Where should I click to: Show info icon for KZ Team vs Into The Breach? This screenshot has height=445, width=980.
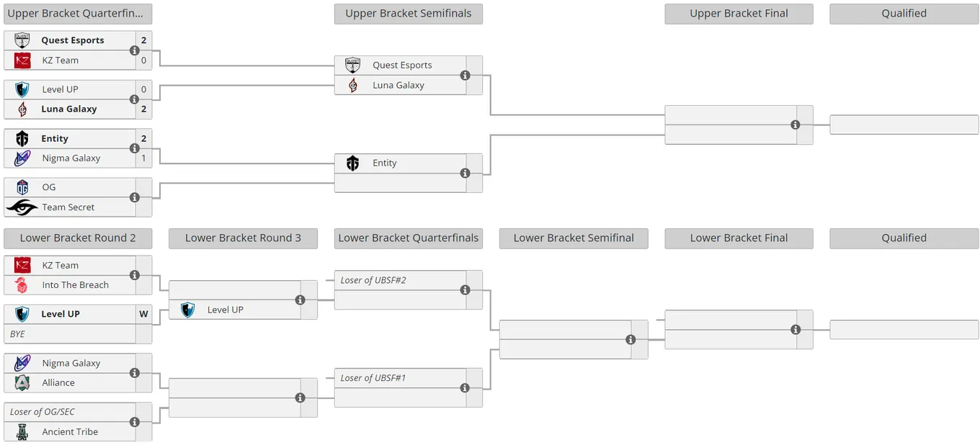(134, 275)
